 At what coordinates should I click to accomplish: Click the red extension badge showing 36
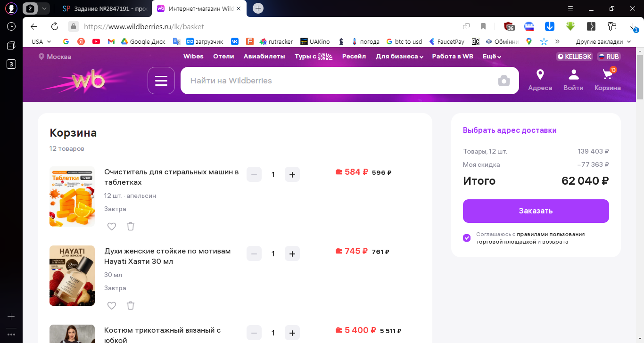pos(509,26)
